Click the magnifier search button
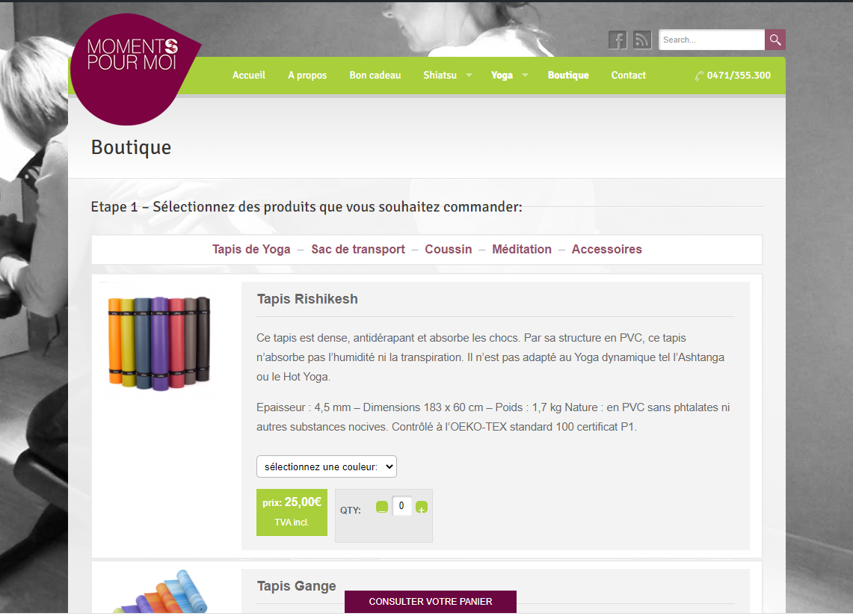 pos(775,40)
